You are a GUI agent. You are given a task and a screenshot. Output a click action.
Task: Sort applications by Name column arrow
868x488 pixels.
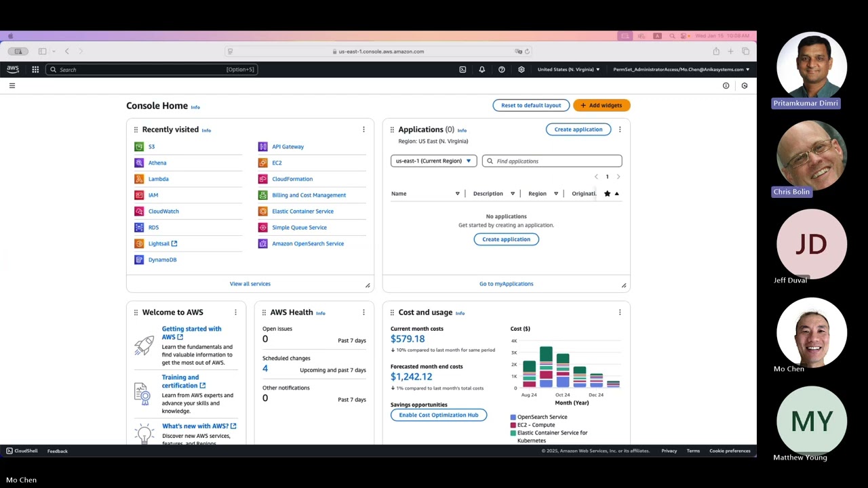click(457, 194)
